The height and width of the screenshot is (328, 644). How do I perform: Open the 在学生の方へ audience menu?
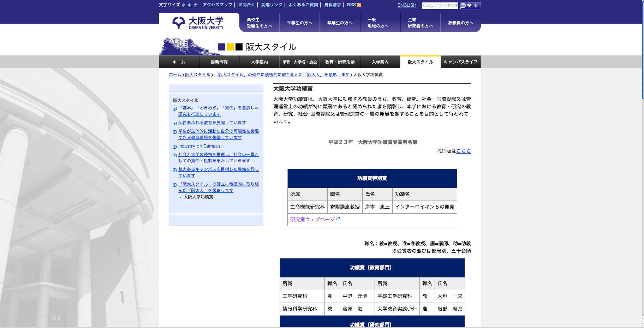pos(299,23)
